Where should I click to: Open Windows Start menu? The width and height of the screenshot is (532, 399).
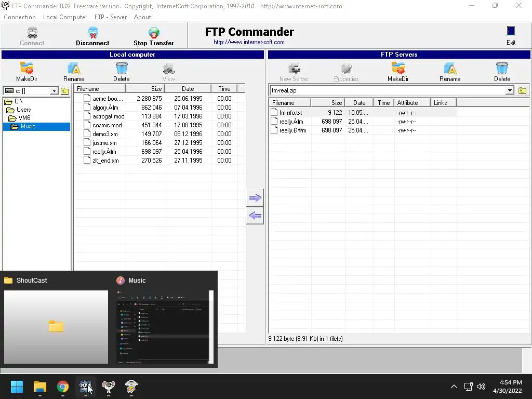click(17, 387)
